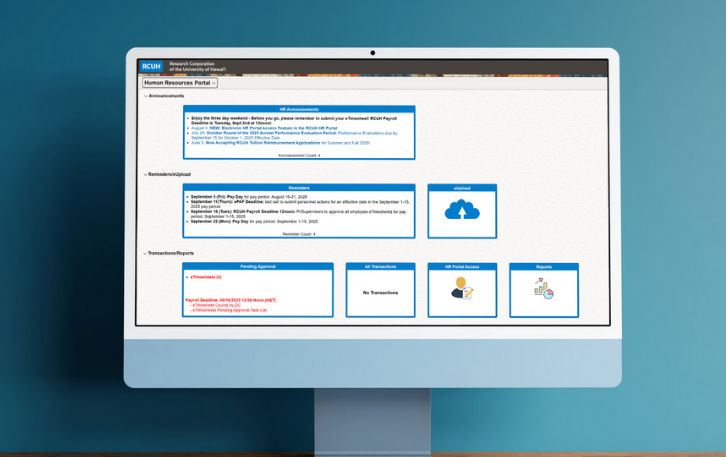Click the 'Reminder Count: 4' text
This screenshot has height=457, width=726.
click(299, 234)
